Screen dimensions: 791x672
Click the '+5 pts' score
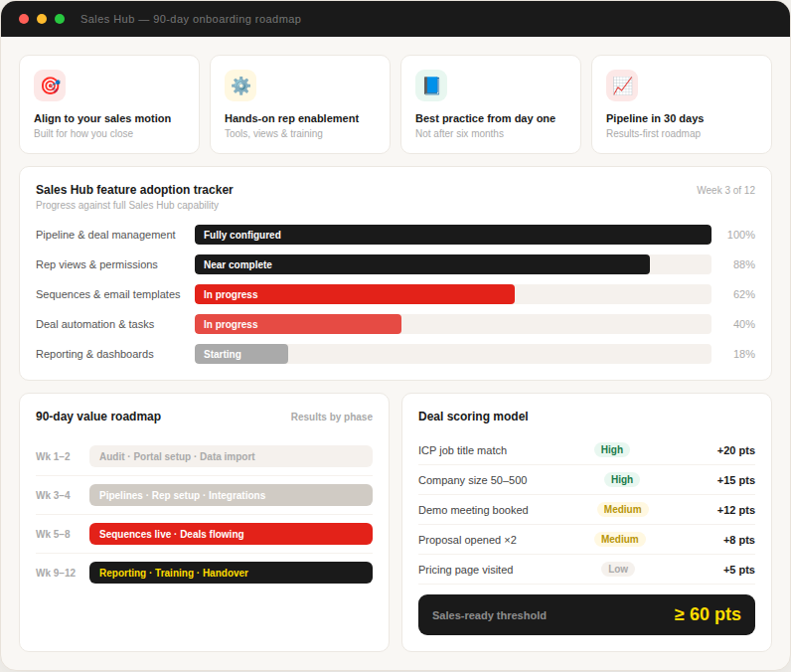point(739,570)
